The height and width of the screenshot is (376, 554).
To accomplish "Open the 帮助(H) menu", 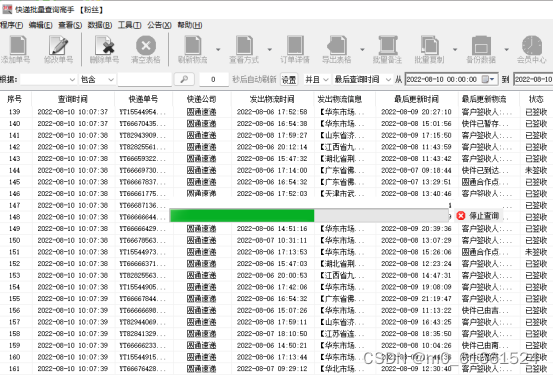I will coord(190,25).
